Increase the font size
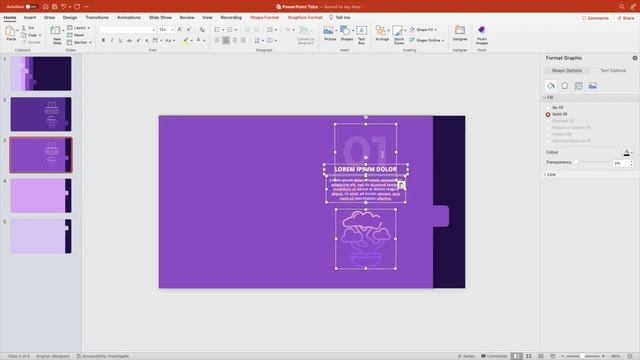This screenshot has width=640, height=360. (180, 30)
